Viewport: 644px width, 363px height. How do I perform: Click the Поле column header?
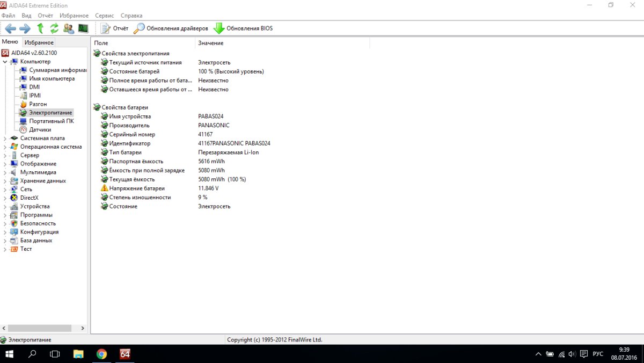143,43
